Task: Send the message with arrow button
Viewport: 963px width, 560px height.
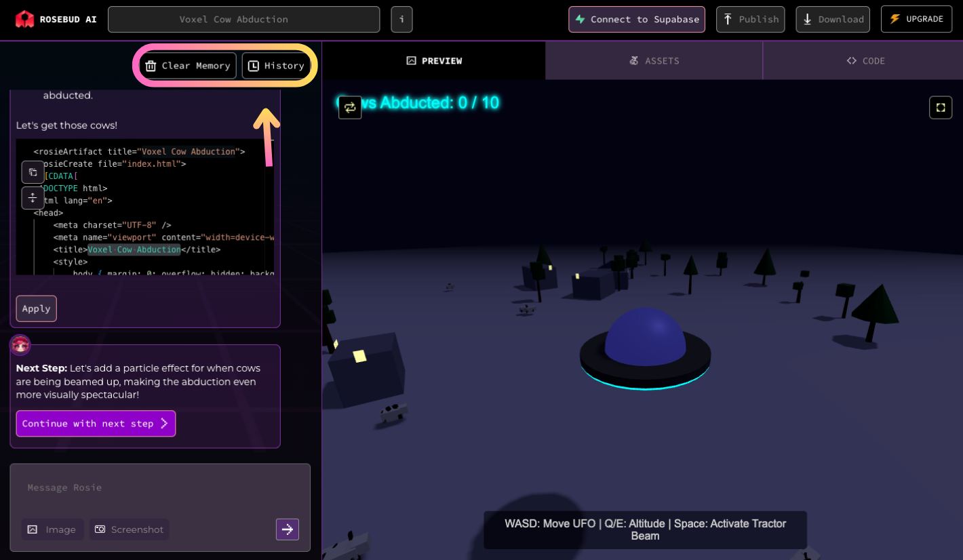Action: 288,529
